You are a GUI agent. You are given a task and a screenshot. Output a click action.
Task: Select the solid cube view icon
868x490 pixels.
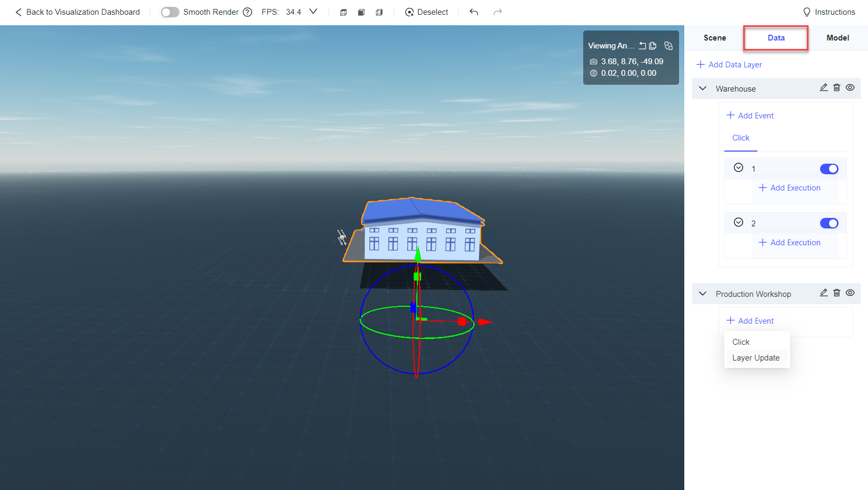click(x=361, y=12)
